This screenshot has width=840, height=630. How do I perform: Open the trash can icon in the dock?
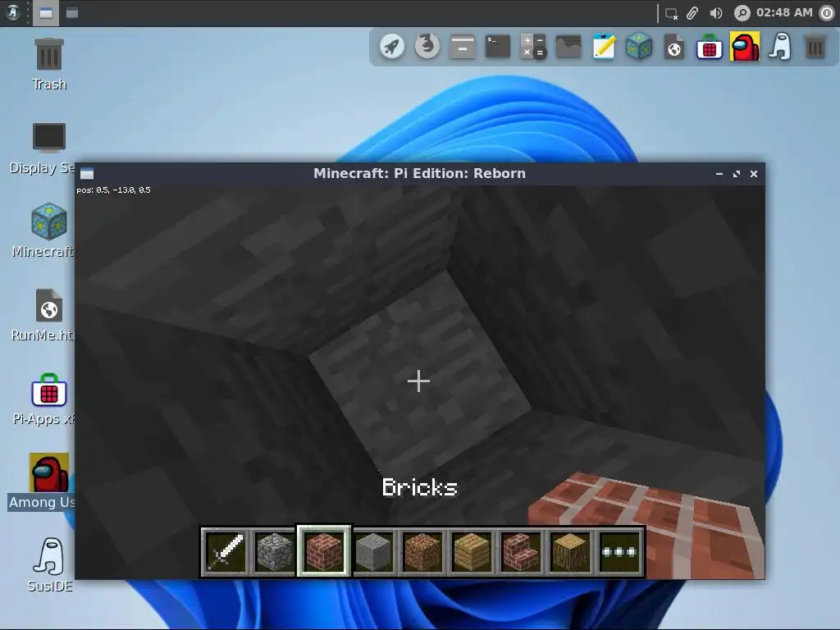[x=815, y=47]
